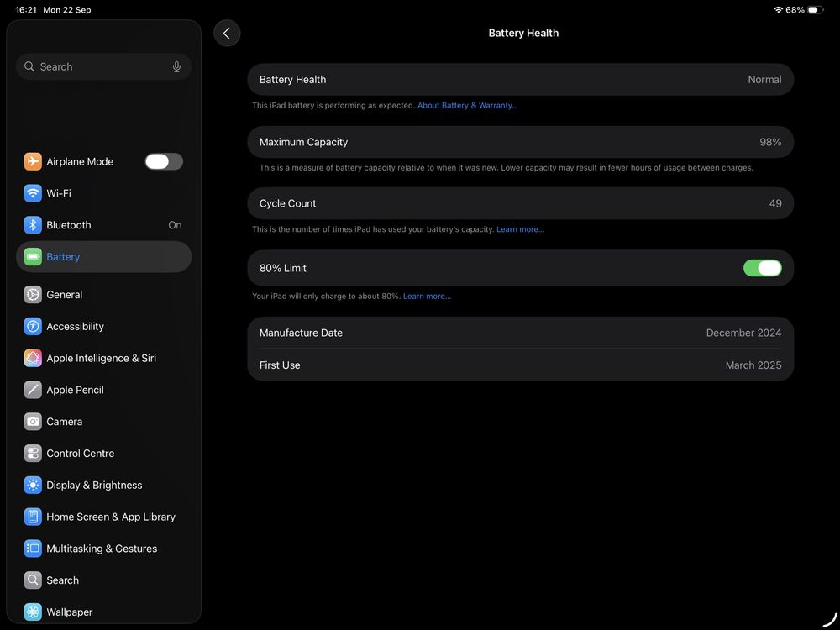The image size is (840, 630).
Task: Tap the Mon 22 Sep date
Action: click(x=67, y=9)
